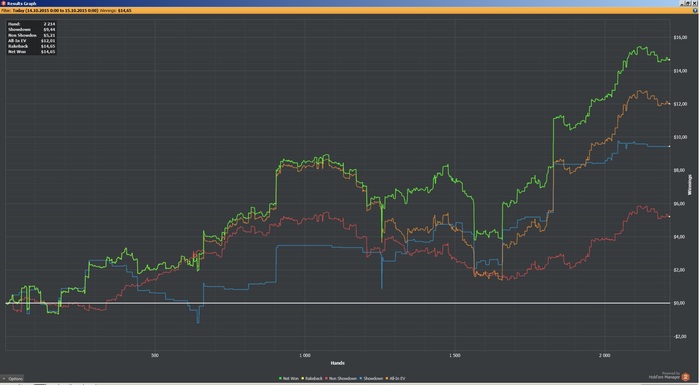Minimize the Results Graph window
This screenshot has width=700, height=385.
[x=683, y=3]
